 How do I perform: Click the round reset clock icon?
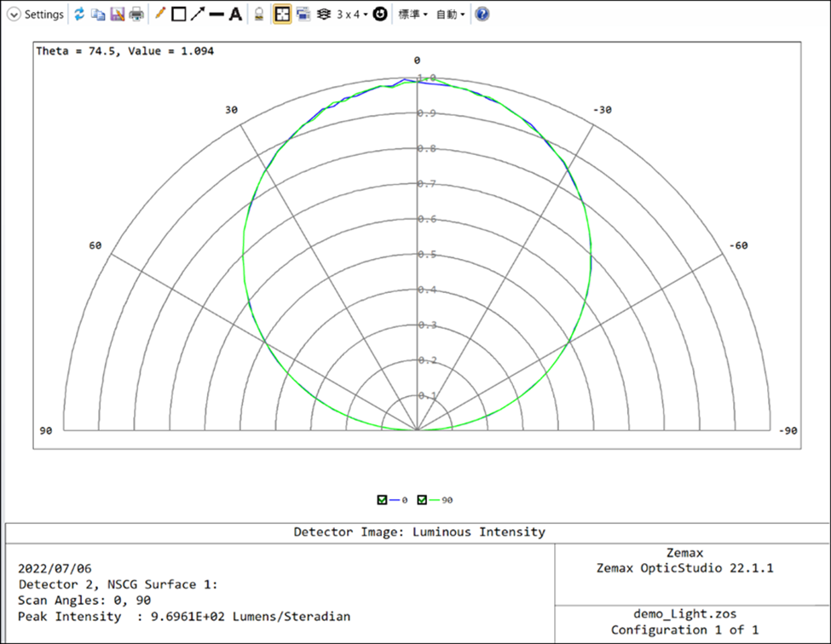(x=380, y=14)
